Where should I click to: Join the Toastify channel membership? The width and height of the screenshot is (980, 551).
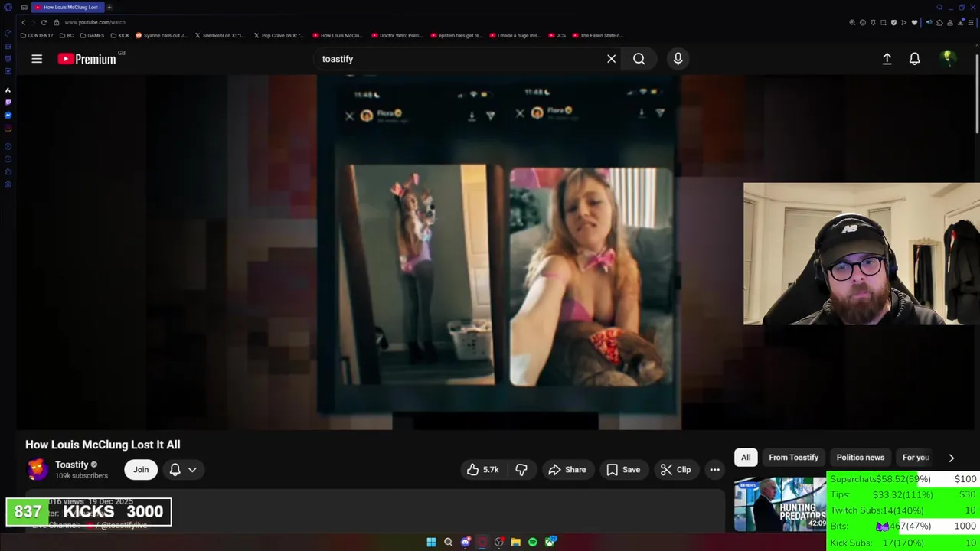coord(141,470)
